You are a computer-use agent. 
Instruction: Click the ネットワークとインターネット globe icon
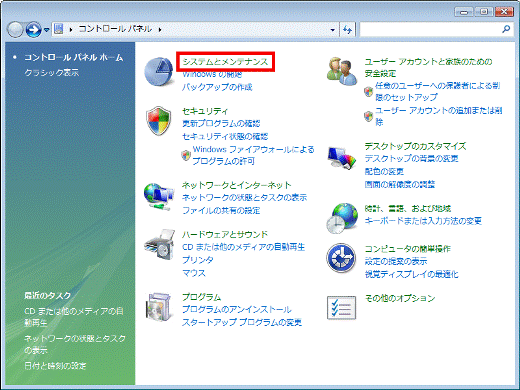point(159,196)
